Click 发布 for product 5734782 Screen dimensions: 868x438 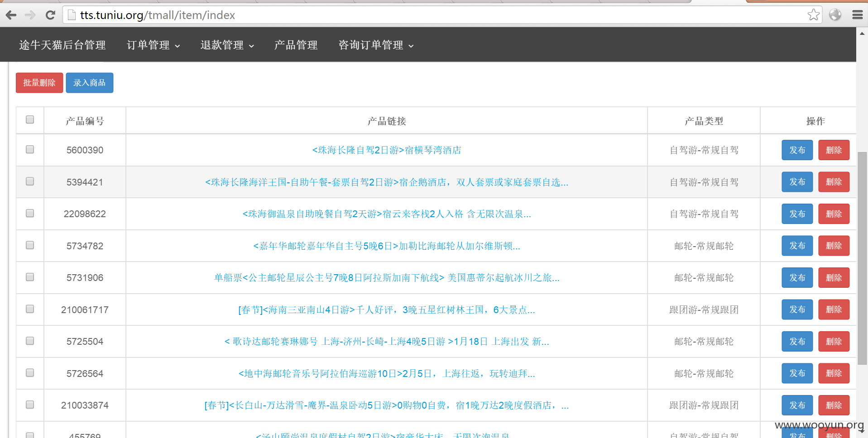tap(797, 246)
